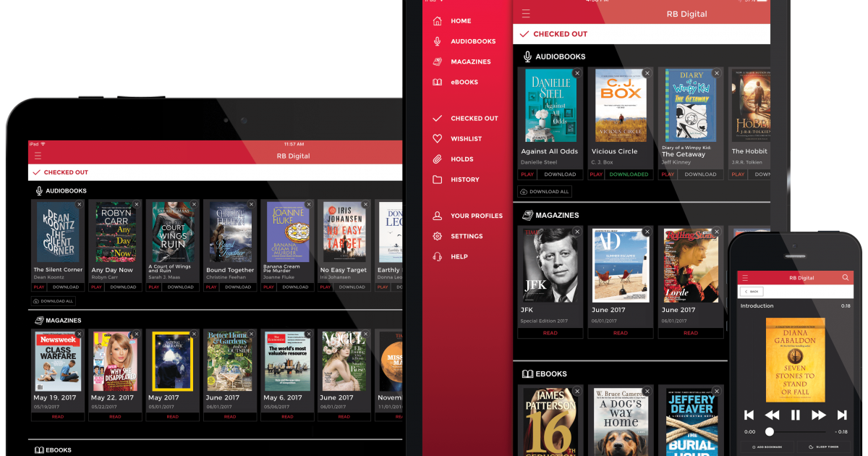Remove Against All Odds using its X icon
The width and height of the screenshot is (868, 456).
(x=576, y=73)
